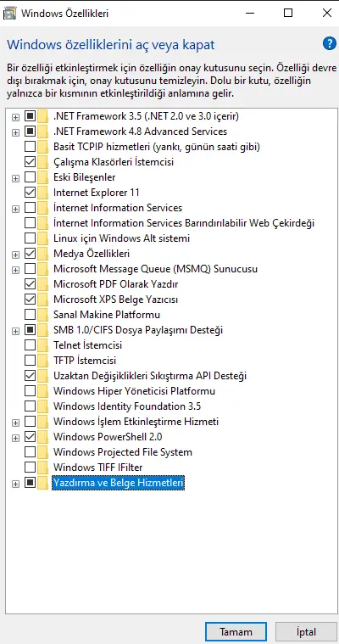The width and height of the screenshot is (339, 644).
Task: Confirm changes with the Tamam button
Action: (236, 631)
